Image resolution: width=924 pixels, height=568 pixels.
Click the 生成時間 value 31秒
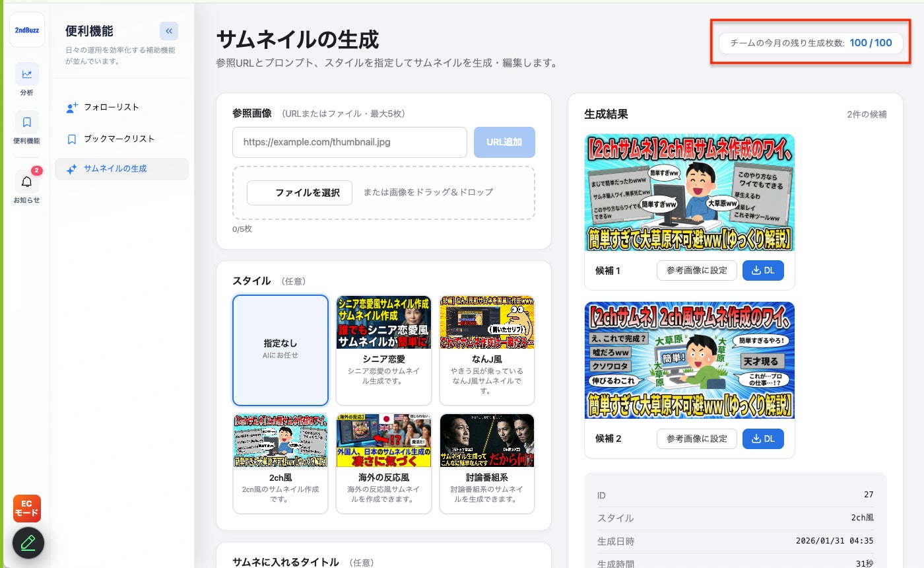(865, 563)
